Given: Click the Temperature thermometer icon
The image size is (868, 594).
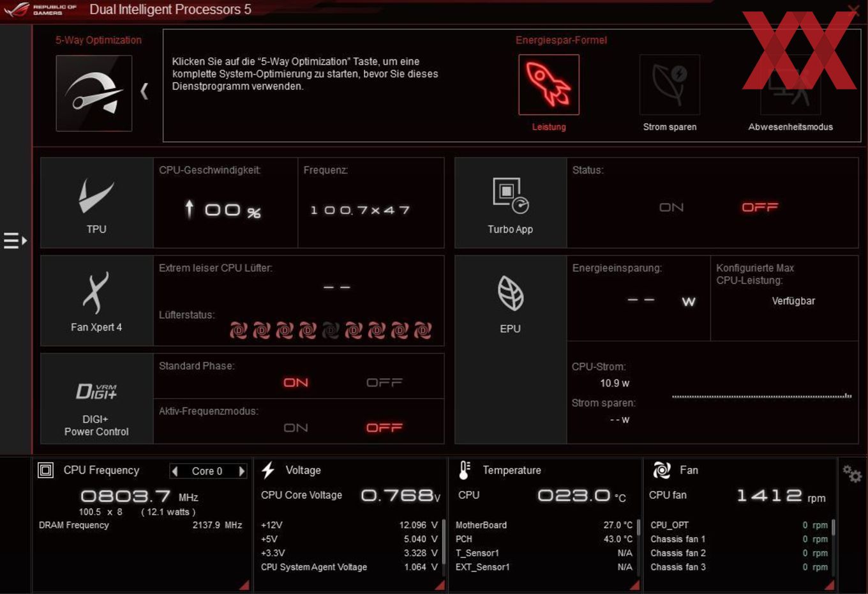Looking at the screenshot, I should 465,471.
